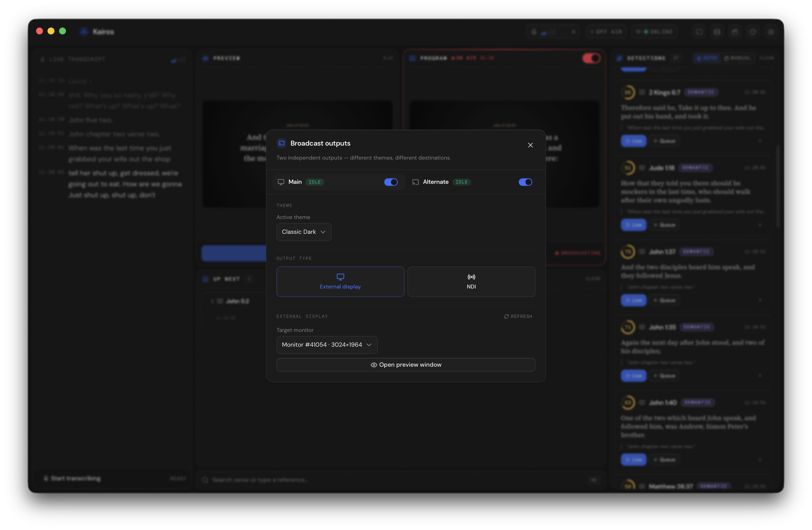This screenshot has width=812, height=530.
Task: Click the columns layout icon in toolbar
Action: pos(717,32)
